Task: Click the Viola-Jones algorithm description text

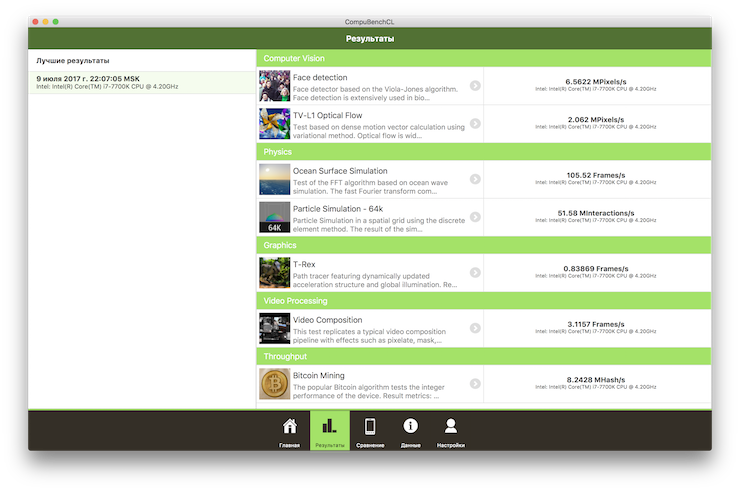Action: [375, 93]
